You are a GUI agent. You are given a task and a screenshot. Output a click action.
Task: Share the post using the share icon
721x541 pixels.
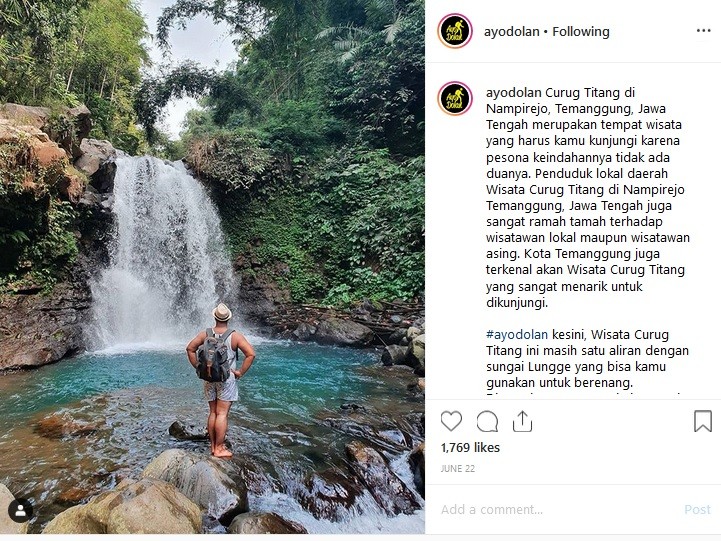click(x=522, y=421)
